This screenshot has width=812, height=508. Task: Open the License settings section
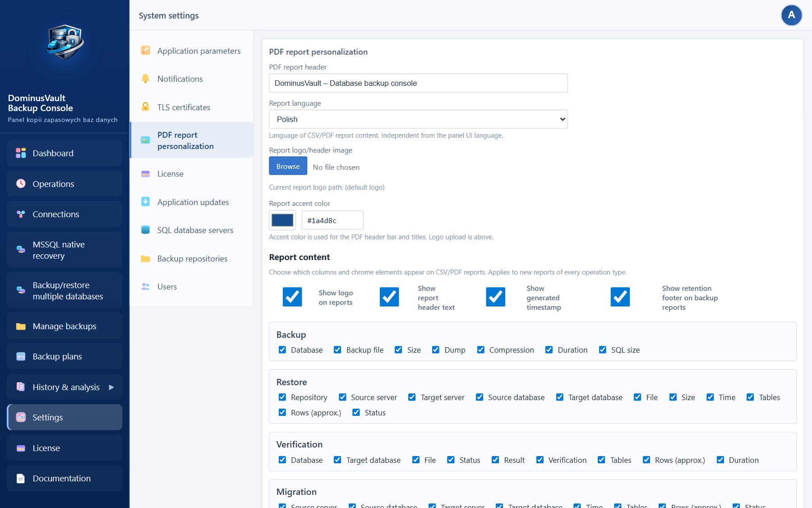(192, 174)
